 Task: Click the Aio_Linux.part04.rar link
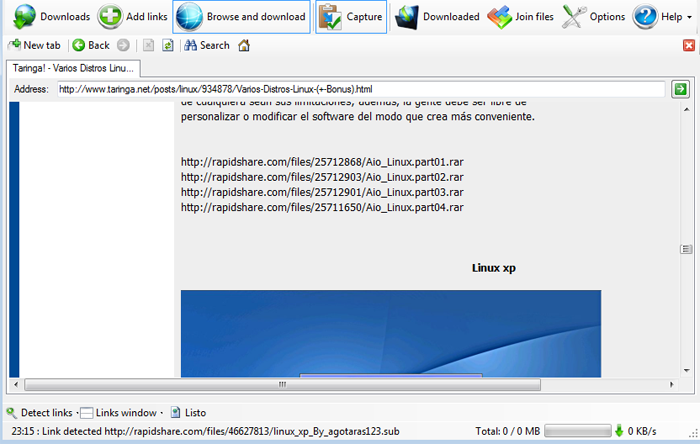322,207
